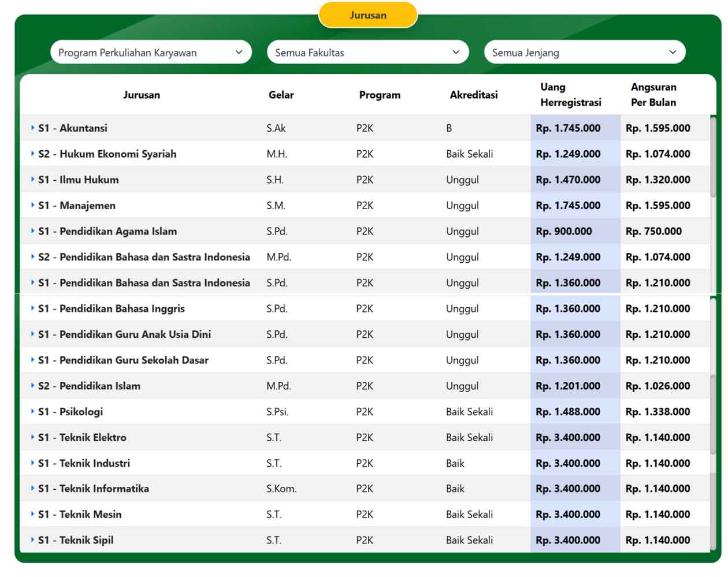Image resolution: width=728 pixels, height=577 pixels.
Task: Click the S1 - Akuntansi program name
Action: [x=73, y=128]
